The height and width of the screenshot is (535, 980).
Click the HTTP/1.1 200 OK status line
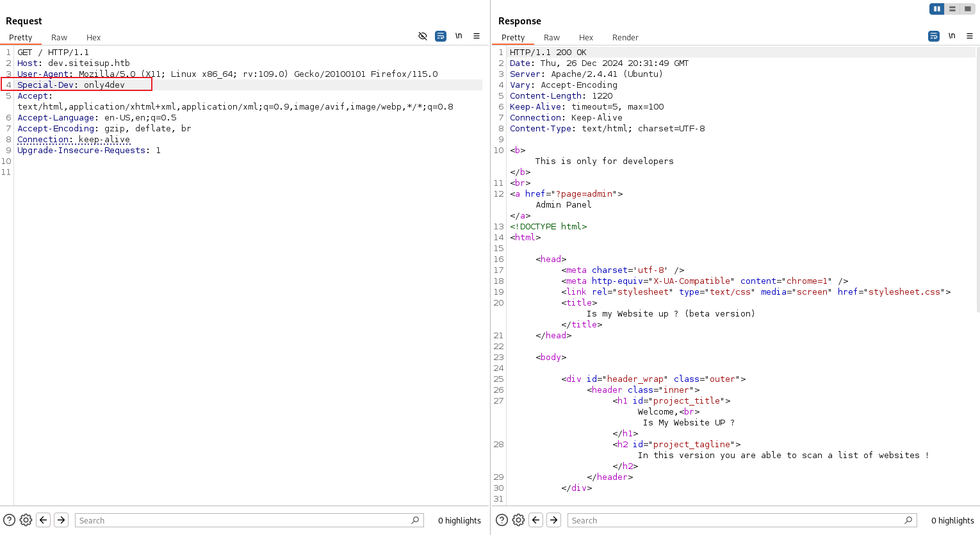548,52
